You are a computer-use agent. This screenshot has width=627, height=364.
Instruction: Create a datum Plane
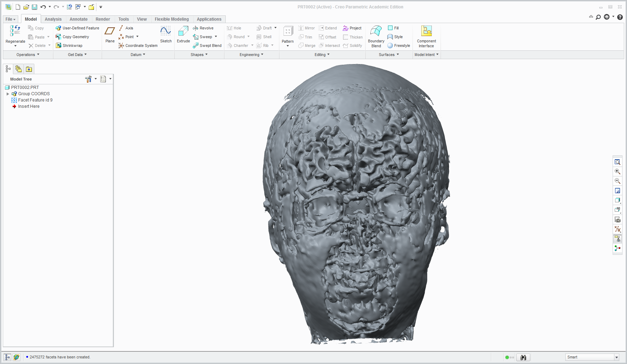(x=110, y=31)
